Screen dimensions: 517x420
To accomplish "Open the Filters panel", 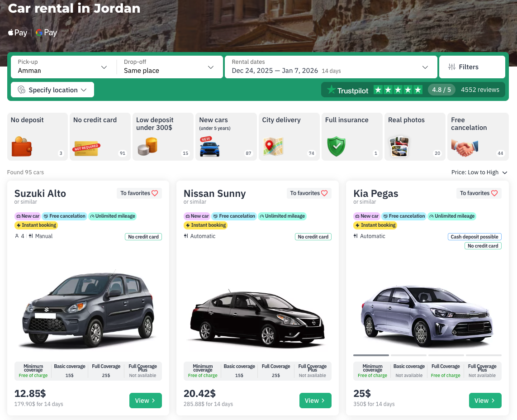I will pos(472,67).
